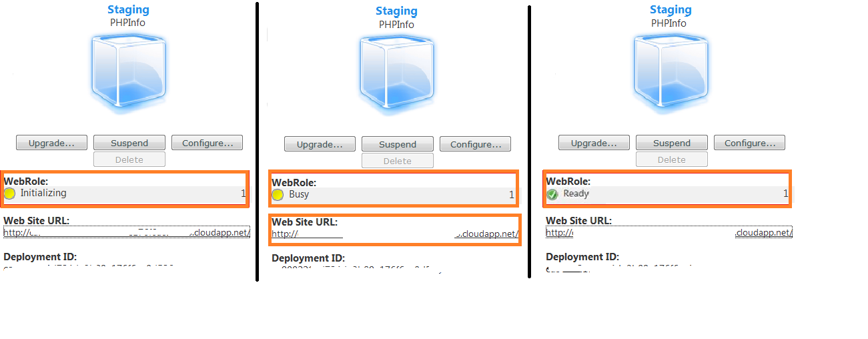Viewport: 868px width, 339px height.
Task: Click the Staging cube icon in the Busy panel
Action: (x=398, y=75)
